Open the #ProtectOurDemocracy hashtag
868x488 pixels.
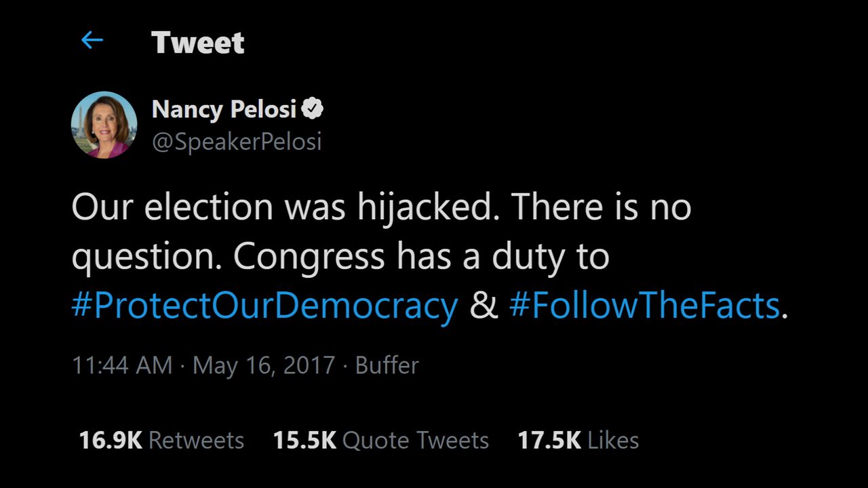[x=264, y=306]
